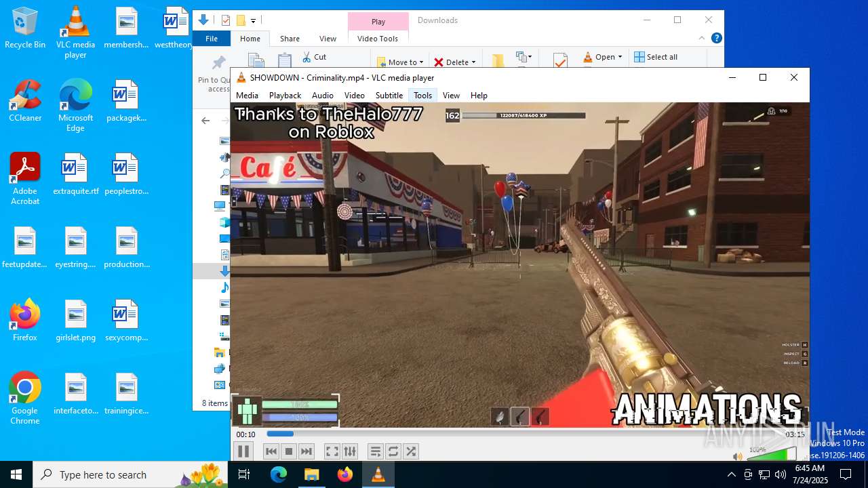Open Explorer Help question mark icon
The height and width of the screenshot is (488, 868).
[x=716, y=39]
